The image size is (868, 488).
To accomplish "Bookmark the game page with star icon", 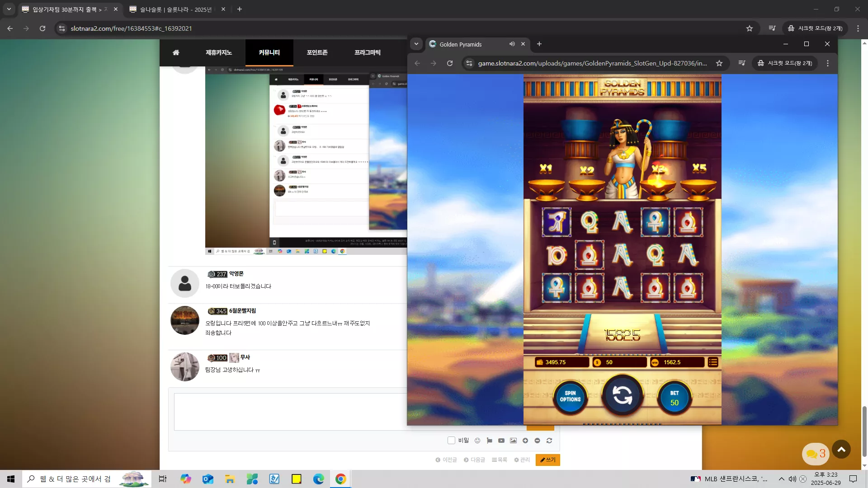I will point(719,63).
